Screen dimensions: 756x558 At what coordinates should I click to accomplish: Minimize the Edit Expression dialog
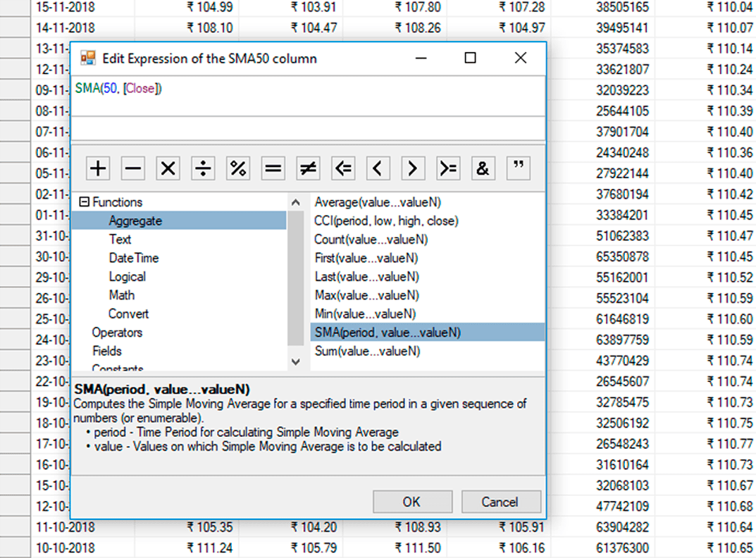[x=421, y=58]
